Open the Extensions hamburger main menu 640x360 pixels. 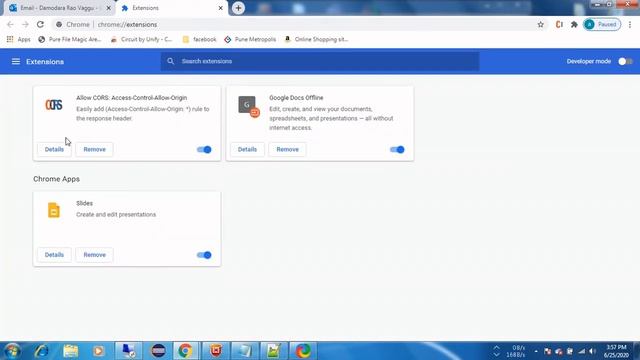(16, 61)
